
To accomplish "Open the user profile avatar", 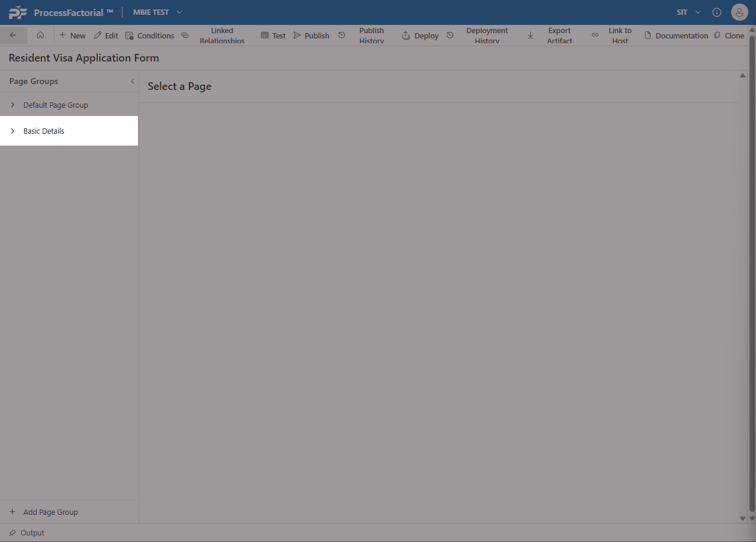I will click(x=739, y=12).
